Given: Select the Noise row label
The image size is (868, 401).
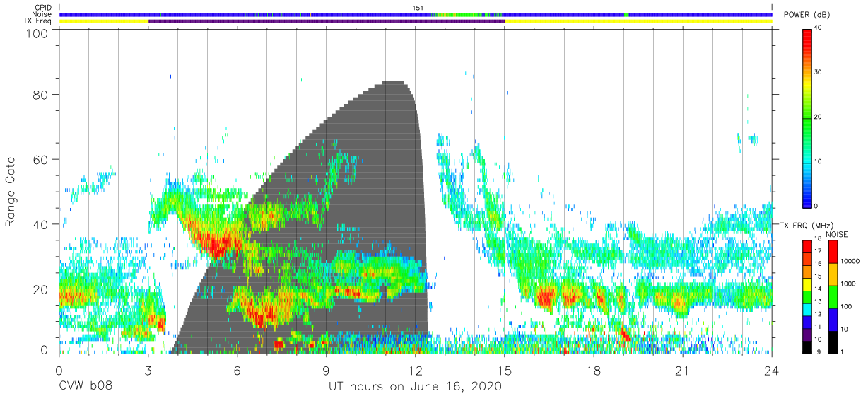Looking at the screenshot, I should (42, 14).
